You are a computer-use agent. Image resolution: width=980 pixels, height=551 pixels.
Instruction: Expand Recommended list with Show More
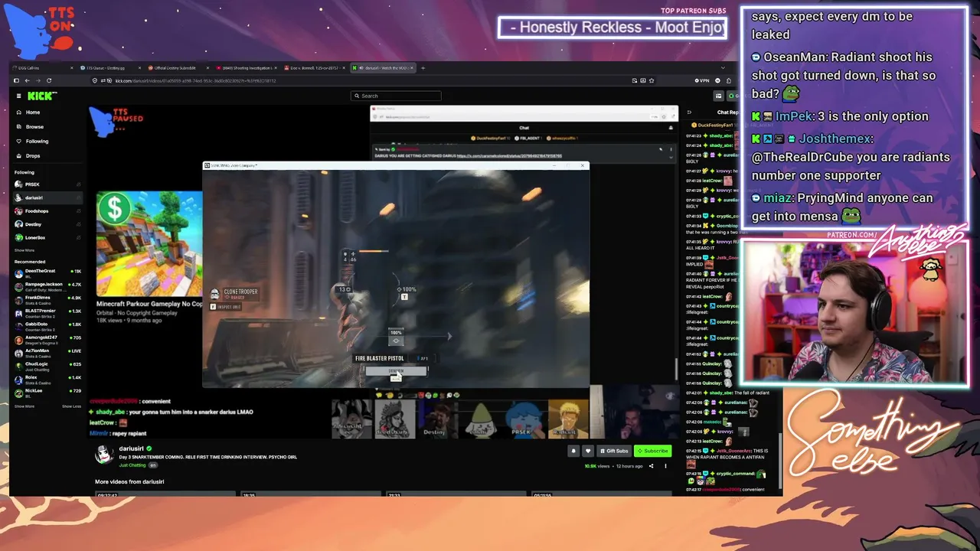pos(24,406)
